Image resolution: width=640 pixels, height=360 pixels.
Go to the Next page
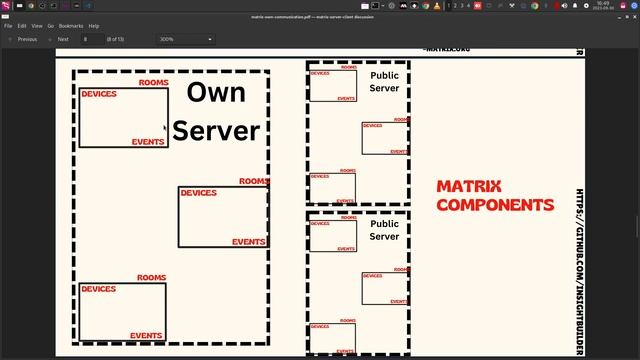59,39
